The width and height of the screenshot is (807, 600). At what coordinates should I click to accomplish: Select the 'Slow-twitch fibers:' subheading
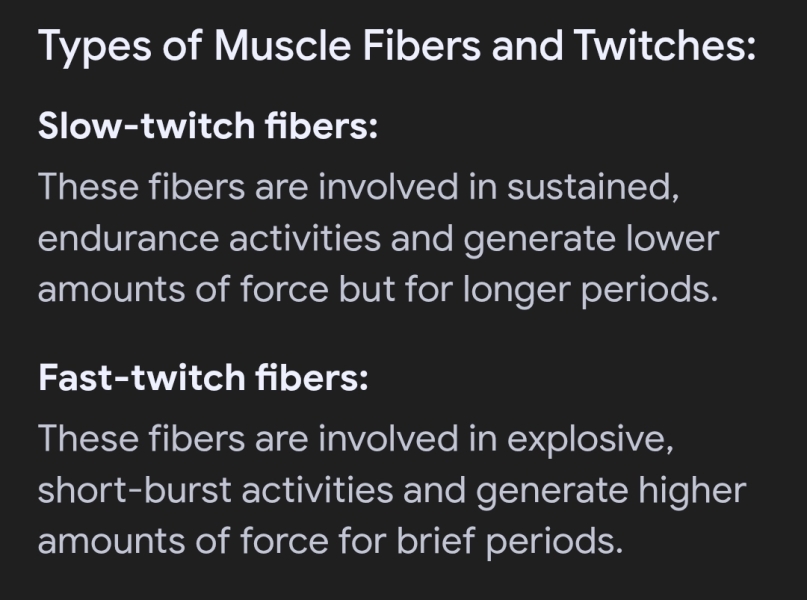pyautogui.click(x=208, y=126)
